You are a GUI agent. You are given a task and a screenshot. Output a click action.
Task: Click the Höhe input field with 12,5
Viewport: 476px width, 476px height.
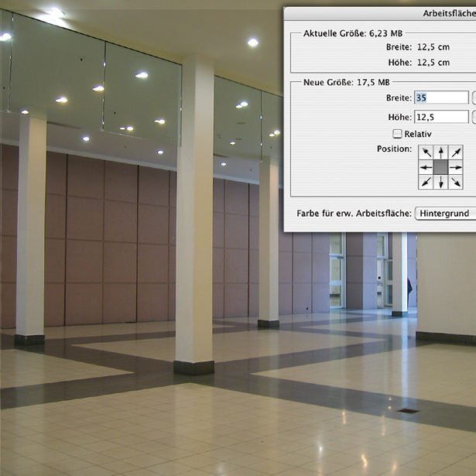point(441,117)
